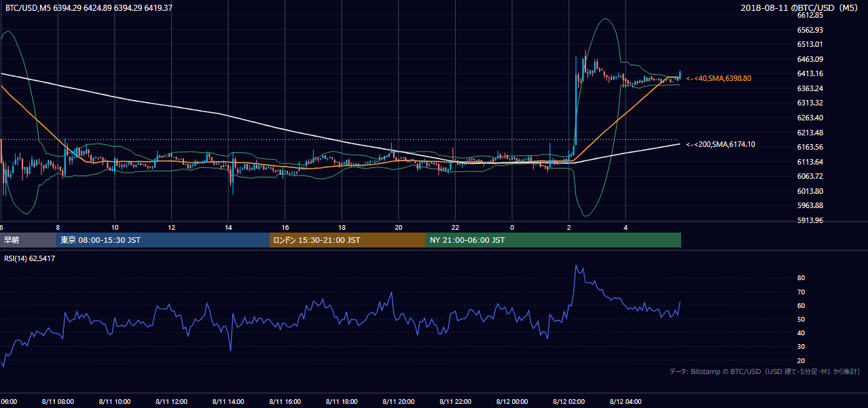
Task: Click RSI axis level 60
Action: 801,305
